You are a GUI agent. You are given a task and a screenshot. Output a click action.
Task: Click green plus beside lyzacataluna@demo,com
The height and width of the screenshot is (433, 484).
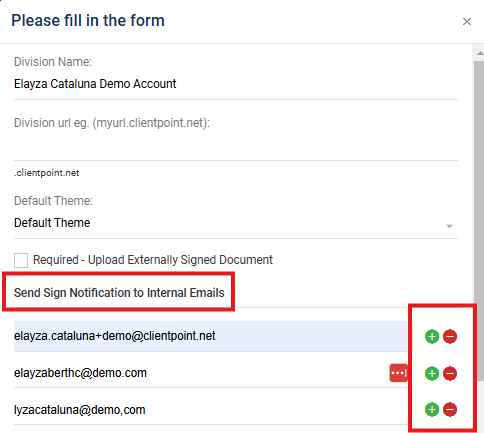click(432, 409)
